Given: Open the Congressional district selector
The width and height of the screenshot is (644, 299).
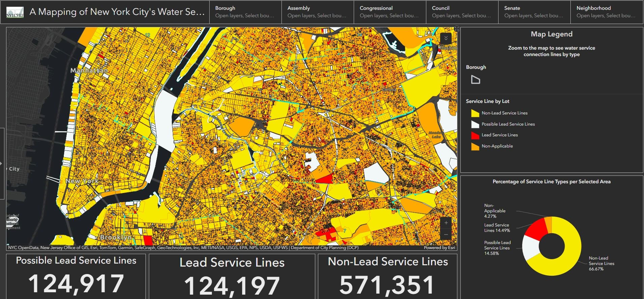Looking at the screenshot, I should coord(390,12).
